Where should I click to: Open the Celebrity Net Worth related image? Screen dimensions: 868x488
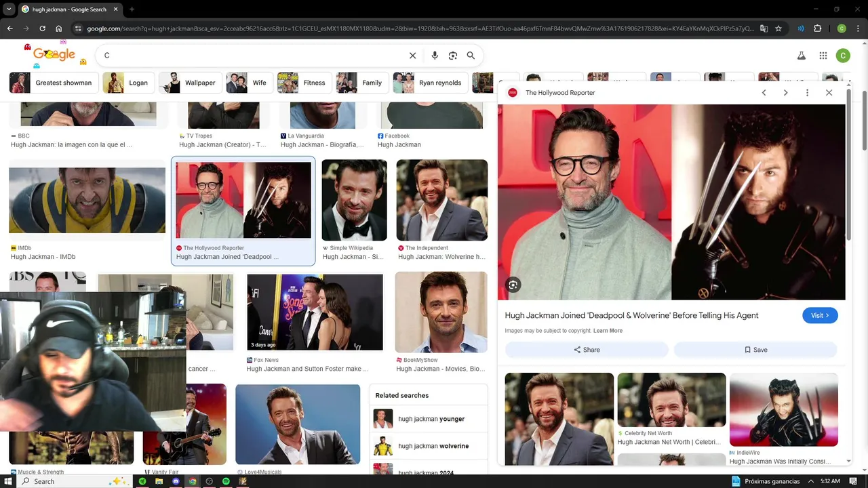(671, 400)
